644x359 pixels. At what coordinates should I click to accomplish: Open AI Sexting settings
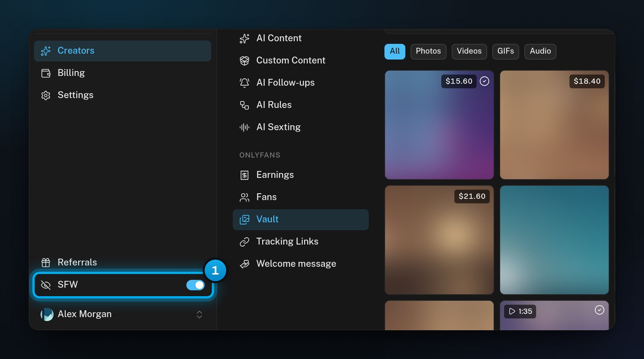point(301,127)
